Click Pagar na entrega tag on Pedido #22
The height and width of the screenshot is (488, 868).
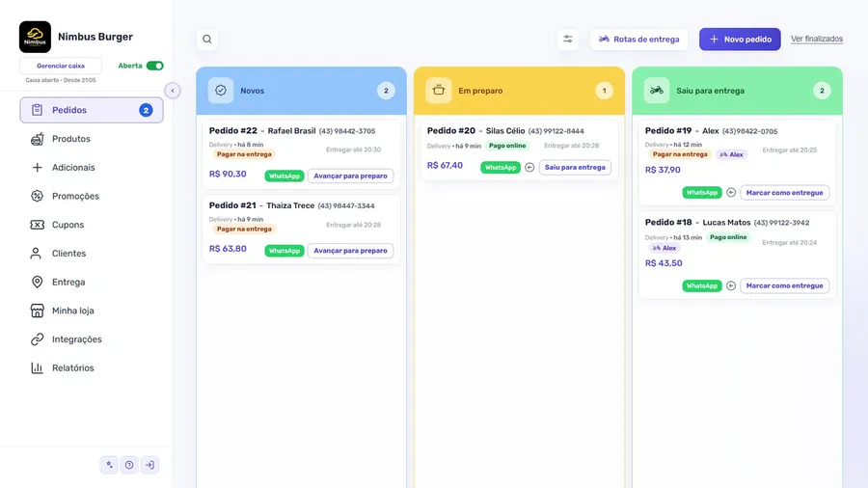coord(244,154)
